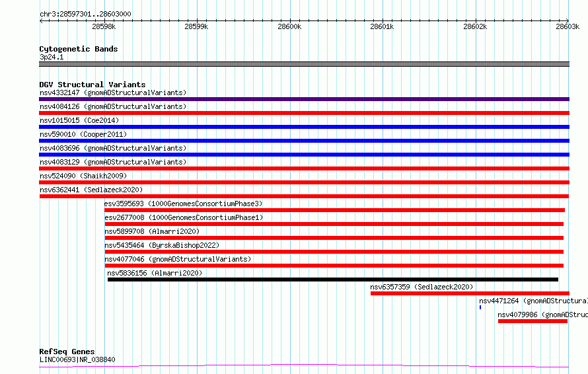Click the nsv6357359 (Sedlazeck2020) red bar
The width and height of the screenshot is (588, 374).
click(470, 293)
